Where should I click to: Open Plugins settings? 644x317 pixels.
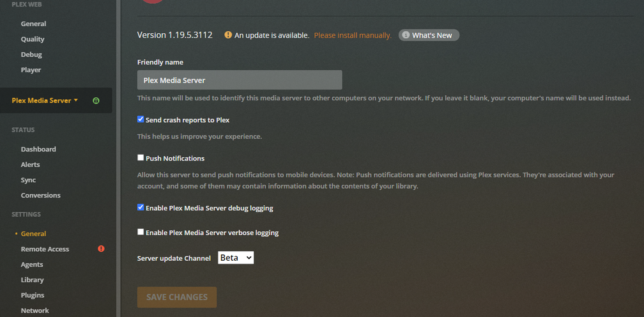pyautogui.click(x=33, y=295)
